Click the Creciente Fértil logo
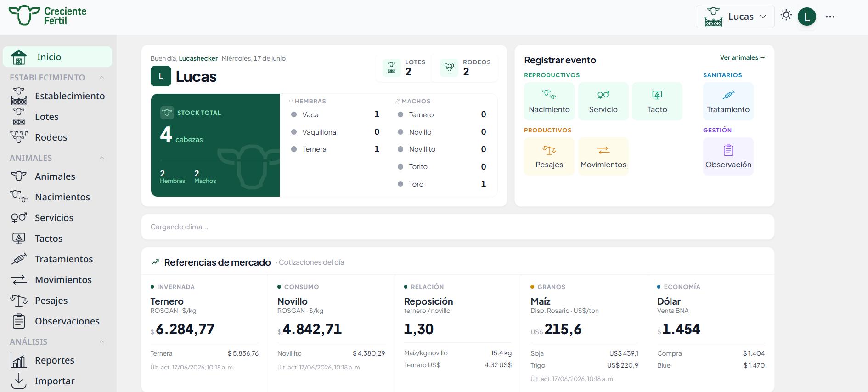 click(x=48, y=16)
